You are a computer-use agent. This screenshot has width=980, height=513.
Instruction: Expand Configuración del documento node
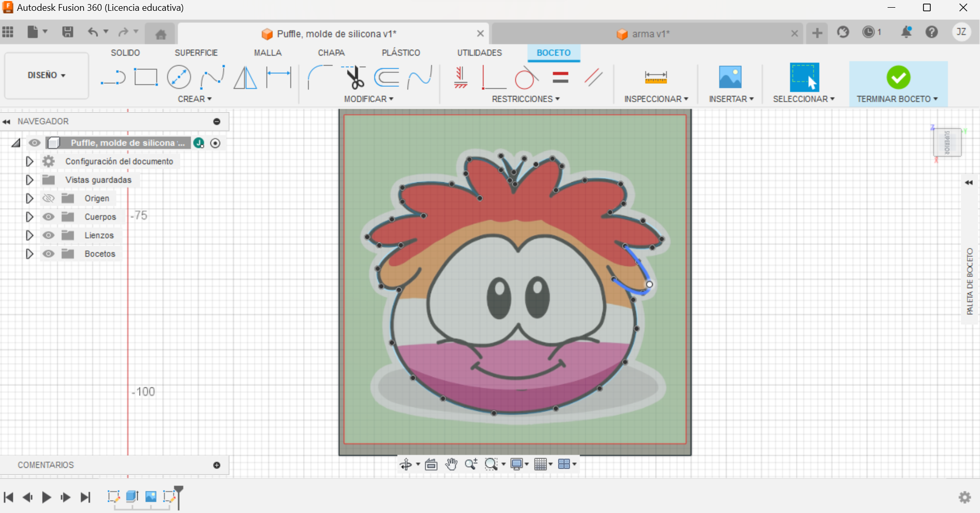tap(29, 161)
